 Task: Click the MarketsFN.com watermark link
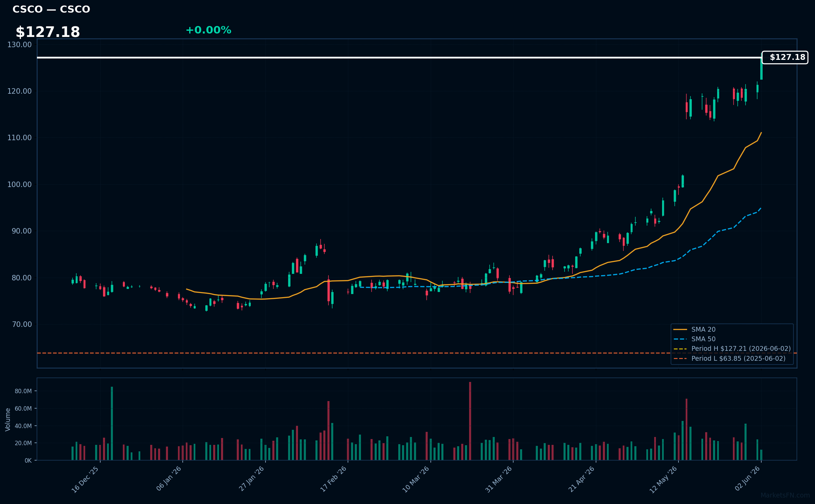click(x=785, y=495)
